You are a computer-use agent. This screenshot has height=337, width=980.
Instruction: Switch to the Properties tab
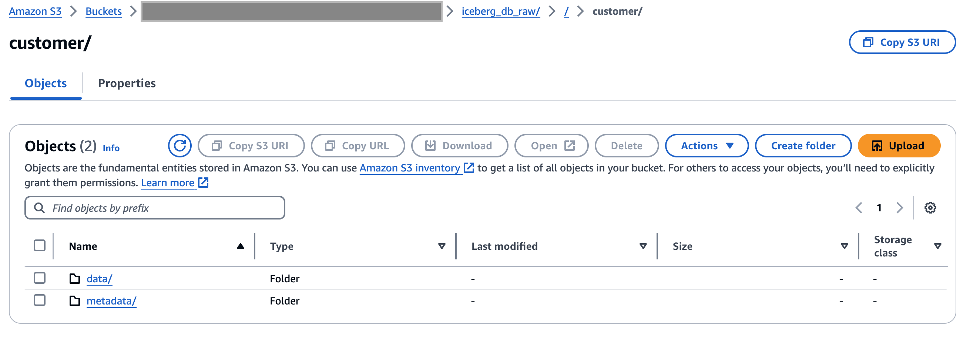click(127, 83)
